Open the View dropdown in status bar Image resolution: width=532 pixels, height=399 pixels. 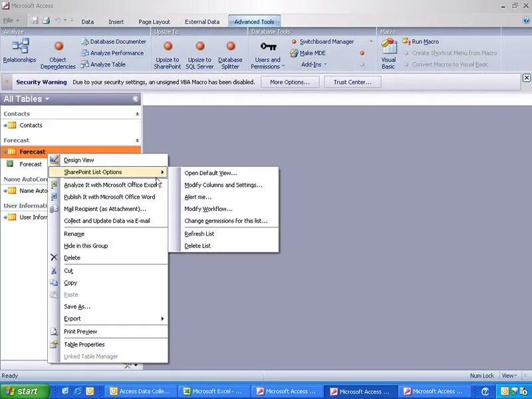click(509, 376)
